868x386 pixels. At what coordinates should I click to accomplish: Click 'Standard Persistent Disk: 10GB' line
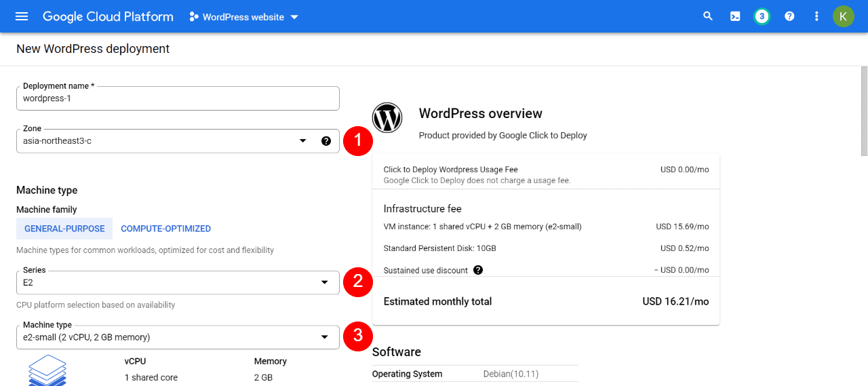[x=440, y=248]
